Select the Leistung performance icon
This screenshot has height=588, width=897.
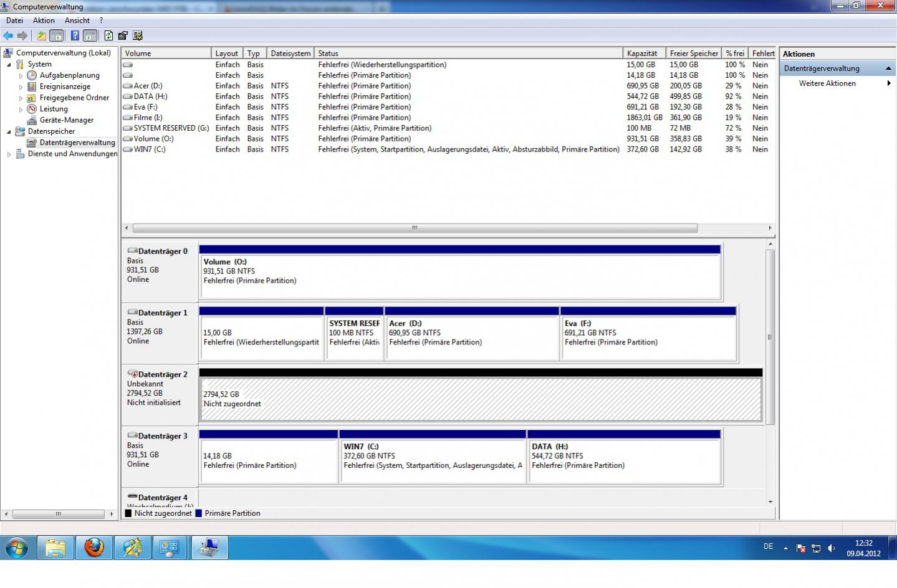click(x=32, y=109)
